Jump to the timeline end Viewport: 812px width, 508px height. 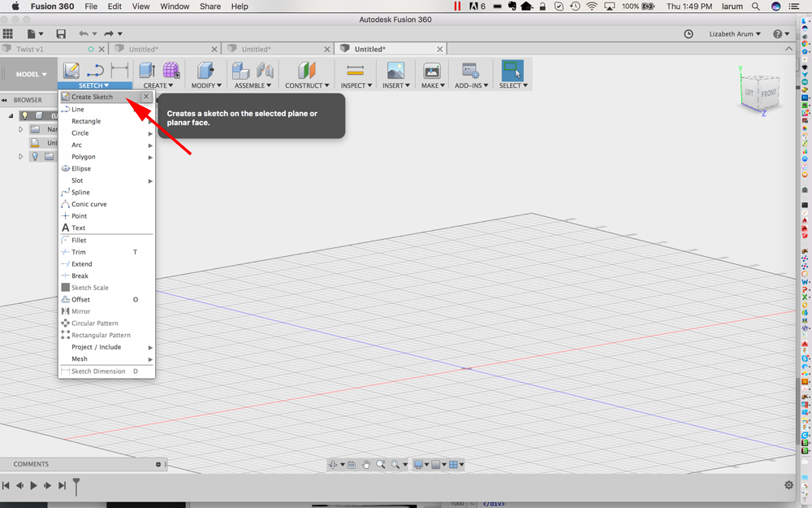click(x=63, y=485)
